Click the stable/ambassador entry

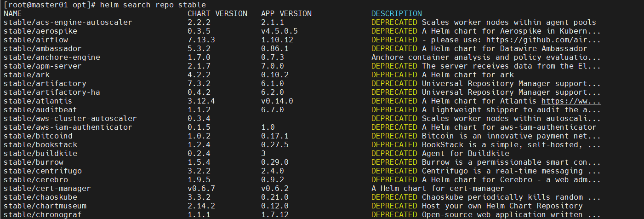(x=42, y=48)
